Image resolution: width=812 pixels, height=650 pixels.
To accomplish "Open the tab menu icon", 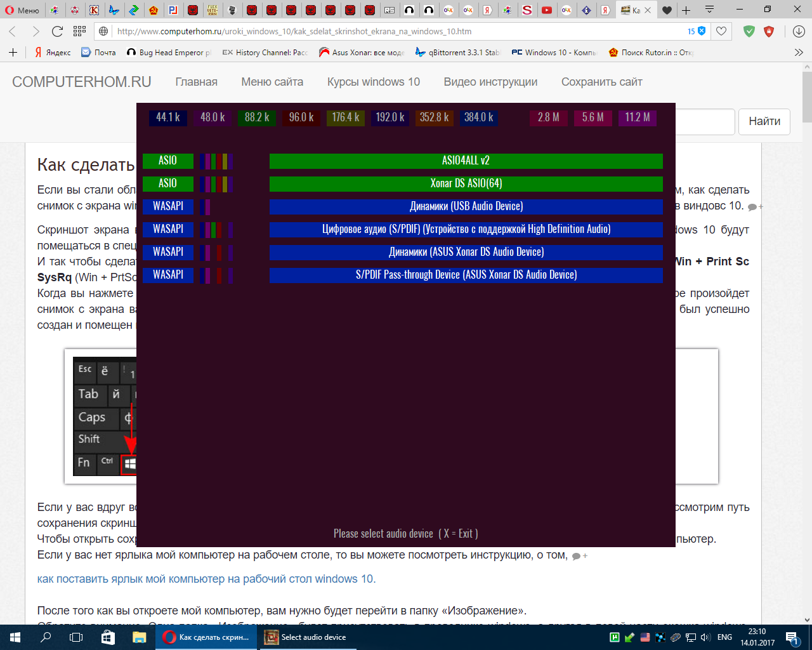I will pos(709,10).
